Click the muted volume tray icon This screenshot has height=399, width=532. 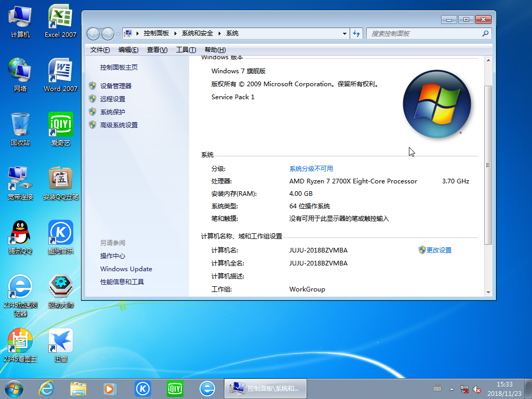point(477,389)
